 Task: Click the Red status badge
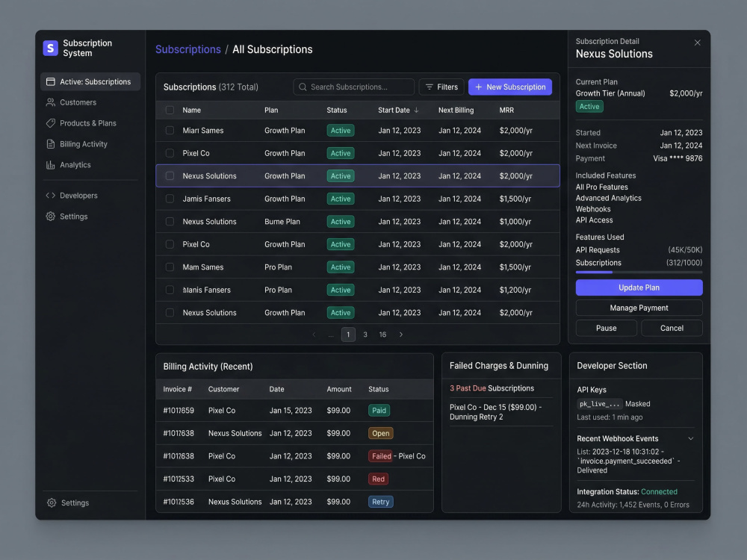click(378, 479)
